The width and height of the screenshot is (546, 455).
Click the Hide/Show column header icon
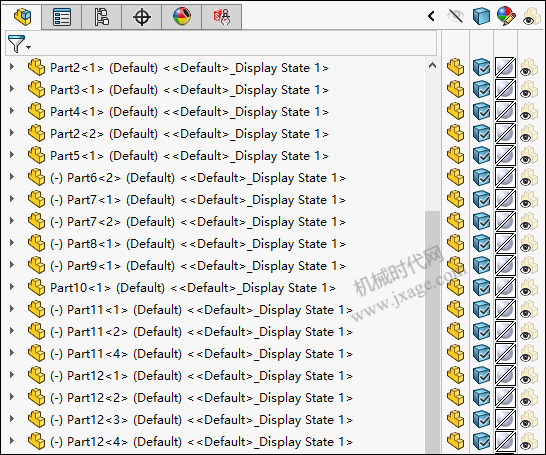(455, 16)
